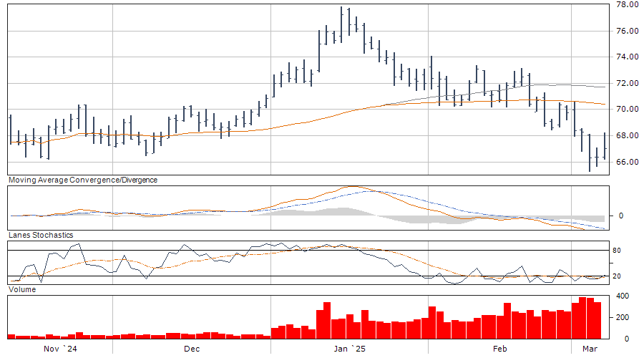
Task: Select the 'Dec' date axis label
Action: [x=191, y=349]
